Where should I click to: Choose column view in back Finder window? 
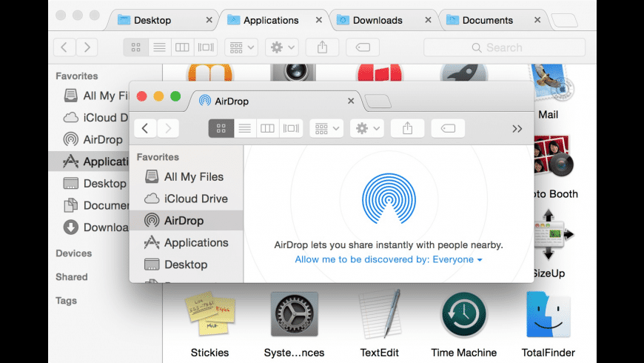click(182, 47)
